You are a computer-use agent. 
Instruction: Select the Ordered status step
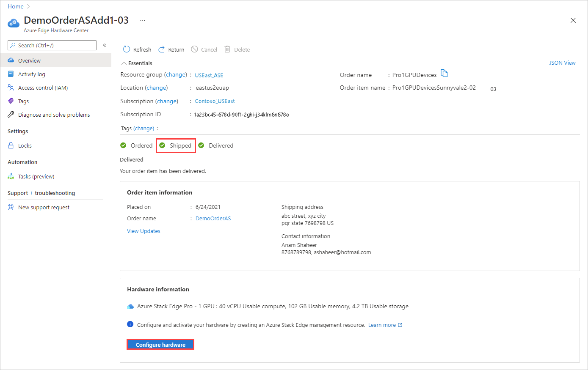pos(136,145)
